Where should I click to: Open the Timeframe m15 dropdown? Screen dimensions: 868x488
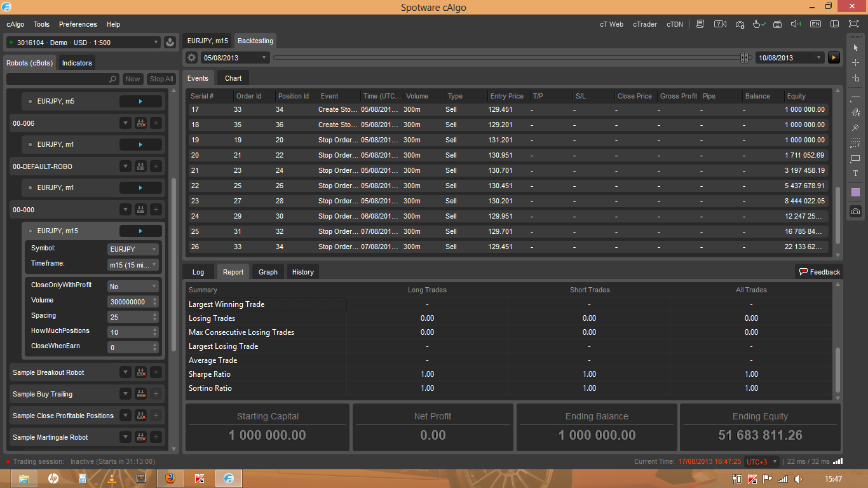click(133, 265)
